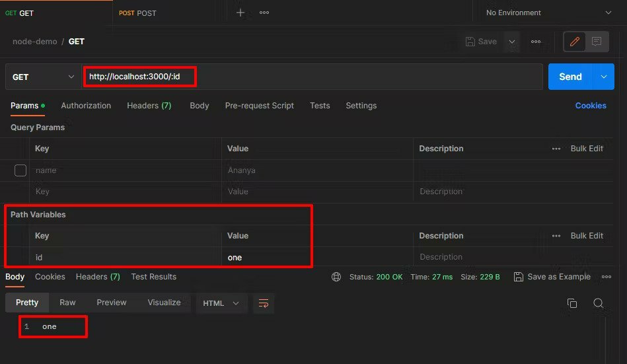627x364 pixels.
Task: Open Path Variables table options ellipsis
Action: pyautogui.click(x=556, y=236)
